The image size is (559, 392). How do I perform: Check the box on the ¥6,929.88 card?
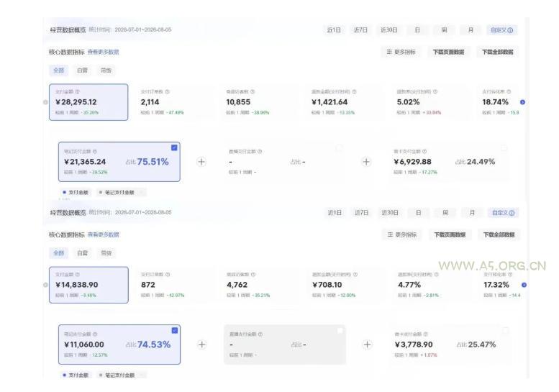504,147
